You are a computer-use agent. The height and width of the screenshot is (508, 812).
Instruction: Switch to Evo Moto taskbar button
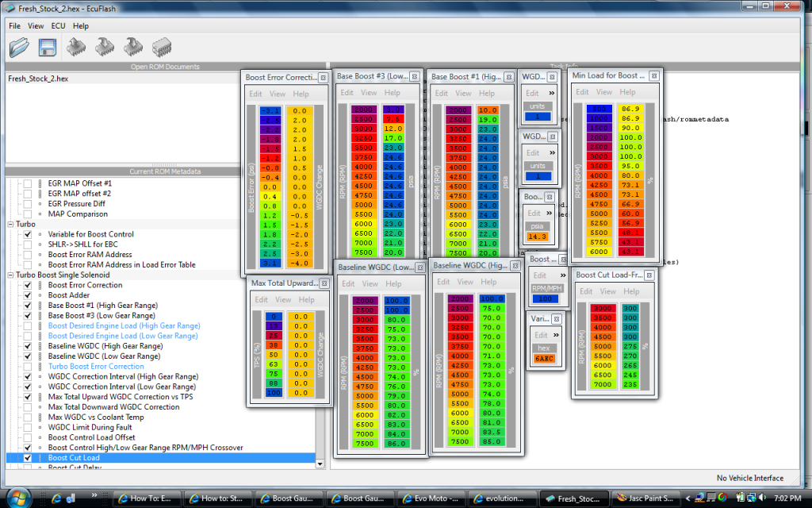[431, 498]
